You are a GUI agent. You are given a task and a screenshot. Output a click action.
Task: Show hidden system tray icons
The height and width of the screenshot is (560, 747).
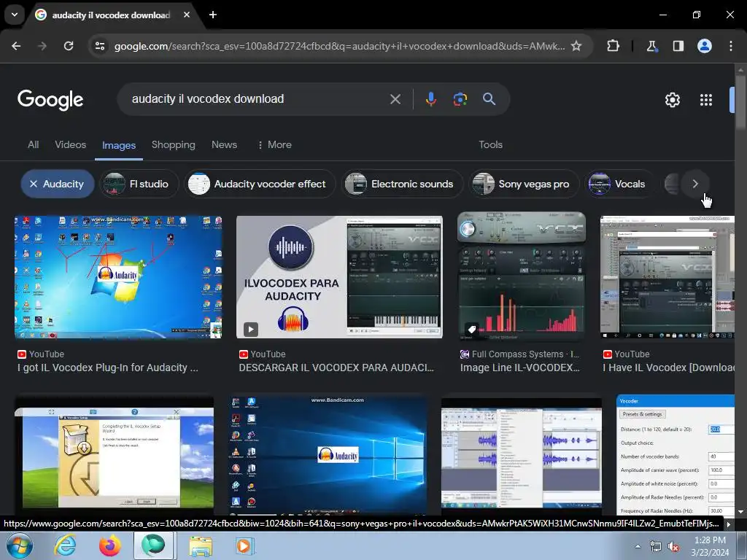pyautogui.click(x=638, y=546)
